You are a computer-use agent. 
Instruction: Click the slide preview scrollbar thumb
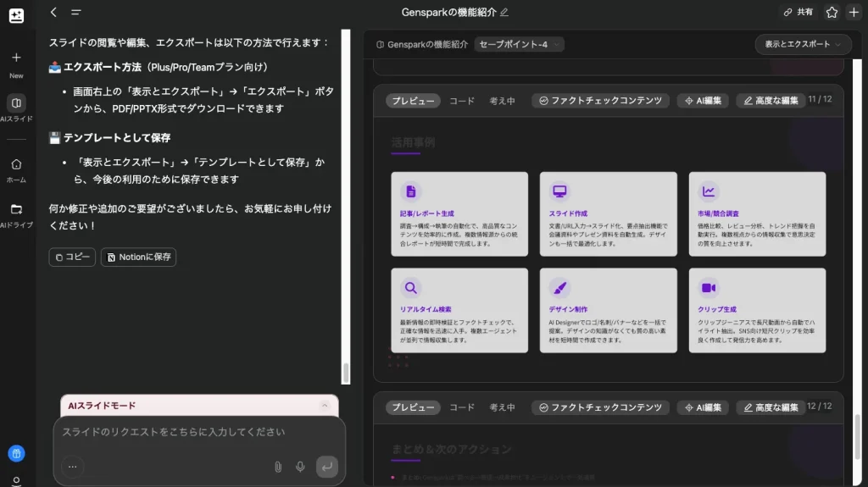coord(858,437)
